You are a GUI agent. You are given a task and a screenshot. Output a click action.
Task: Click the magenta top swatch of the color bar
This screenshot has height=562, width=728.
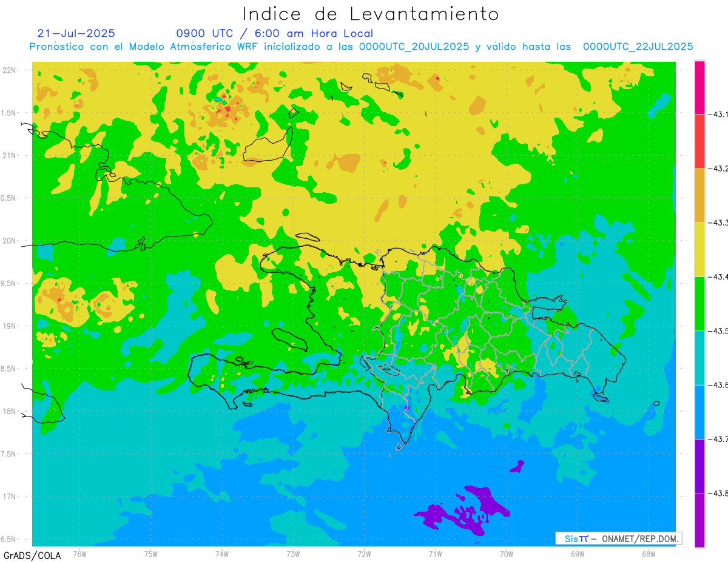(699, 87)
